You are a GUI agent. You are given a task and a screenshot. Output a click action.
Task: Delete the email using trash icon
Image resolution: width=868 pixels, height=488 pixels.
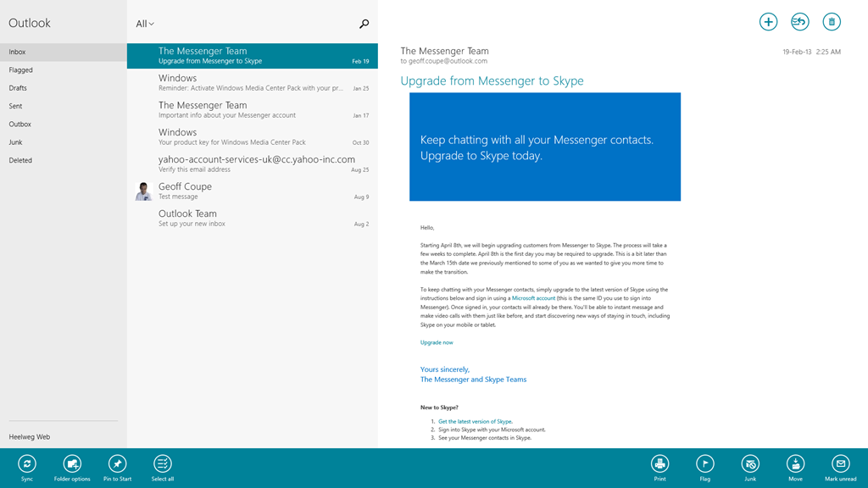pyautogui.click(x=832, y=22)
